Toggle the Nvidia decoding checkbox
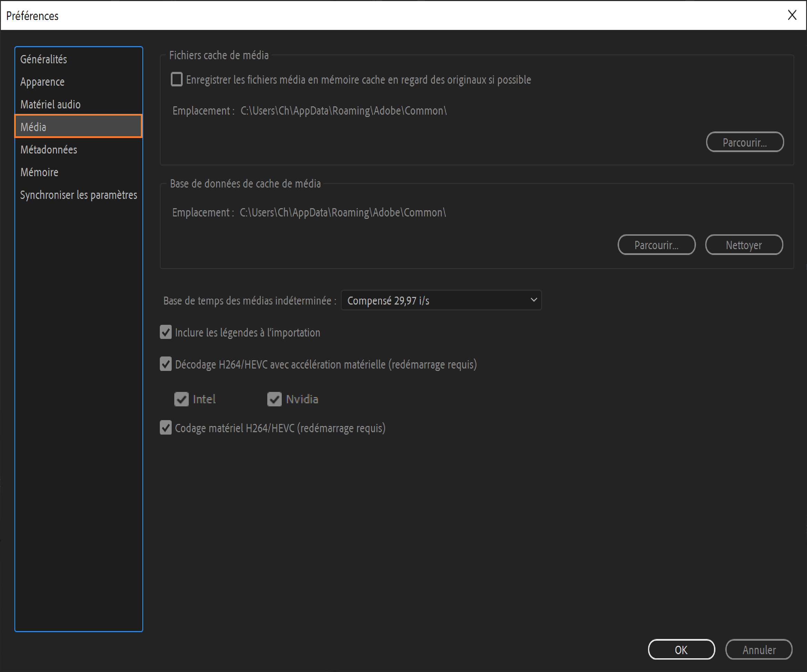This screenshot has height=672, width=807. pos(275,399)
